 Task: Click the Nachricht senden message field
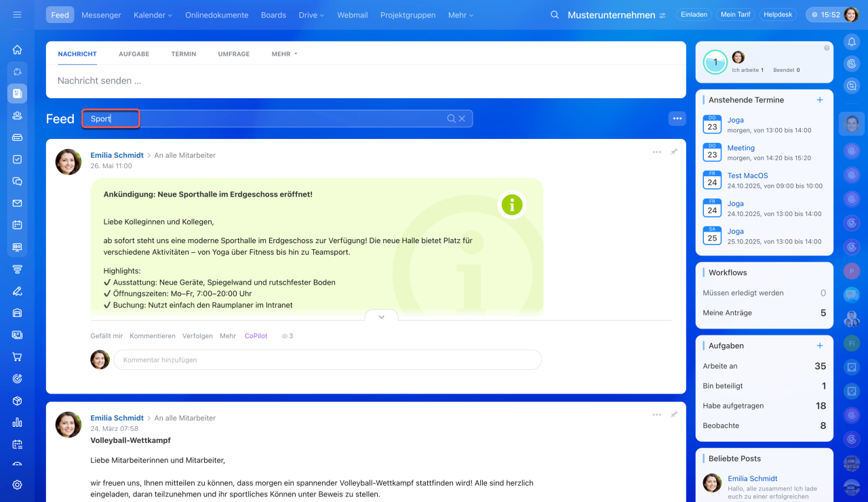coord(366,81)
